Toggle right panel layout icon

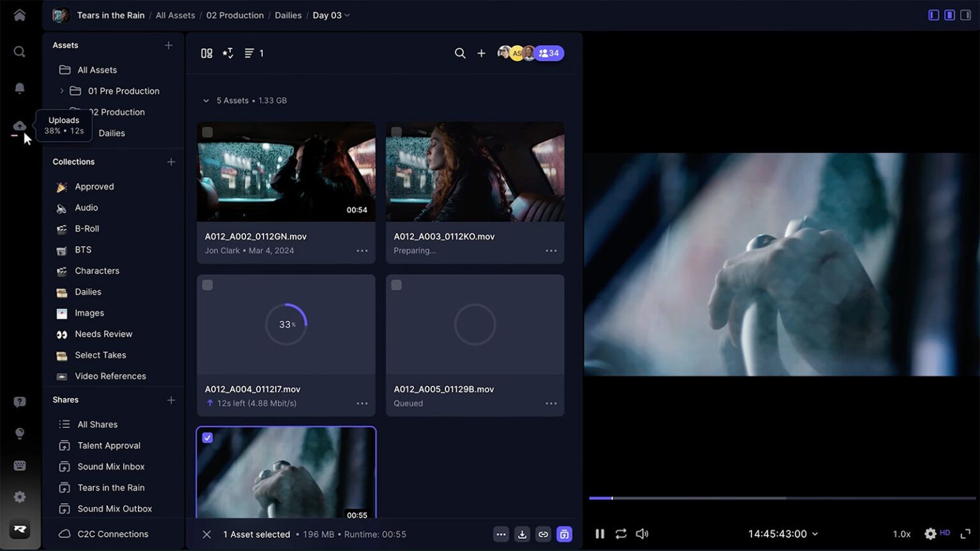point(965,15)
